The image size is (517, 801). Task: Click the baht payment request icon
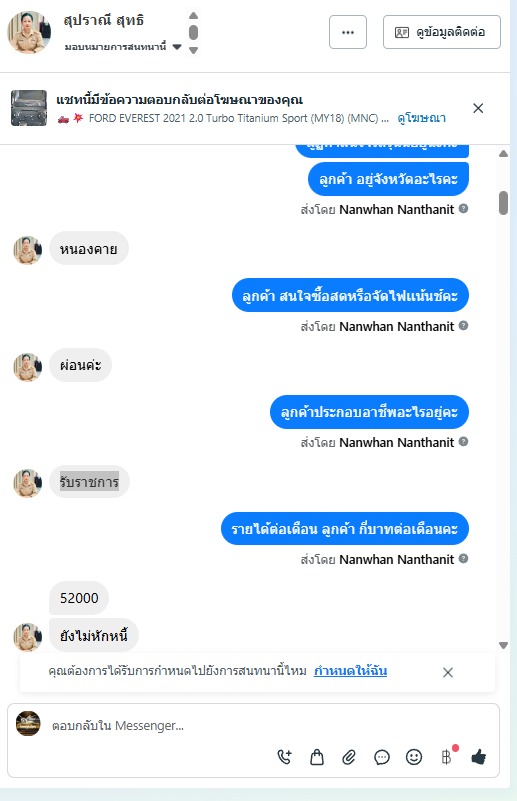447,757
